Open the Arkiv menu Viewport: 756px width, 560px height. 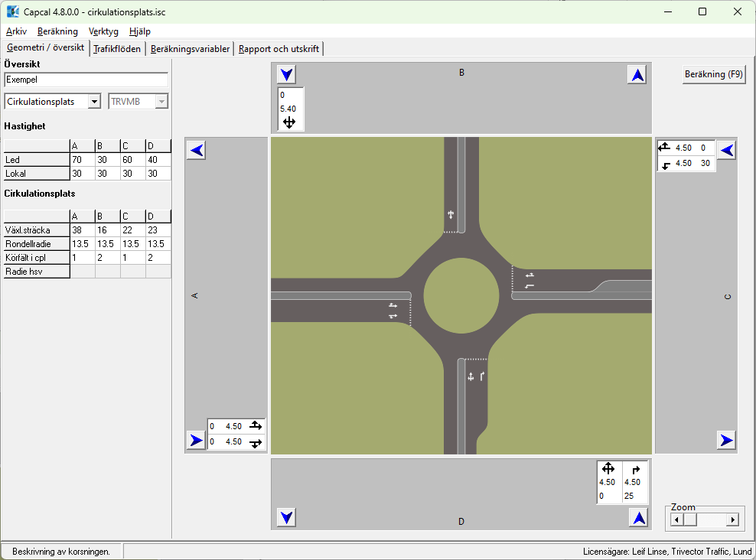click(16, 31)
